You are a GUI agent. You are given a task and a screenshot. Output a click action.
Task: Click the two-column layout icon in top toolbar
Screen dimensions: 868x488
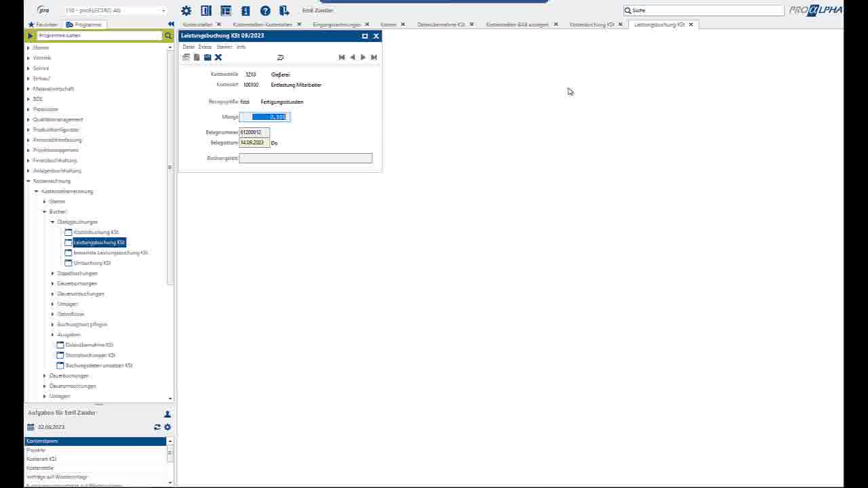(x=206, y=11)
